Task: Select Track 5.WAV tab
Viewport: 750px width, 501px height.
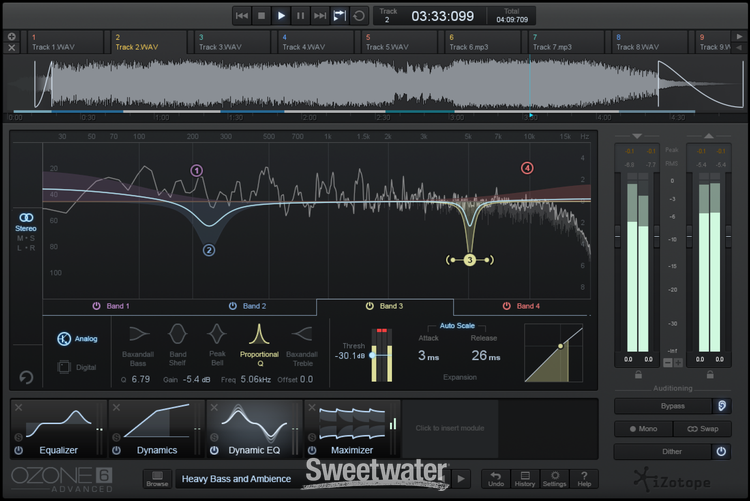Action: pyautogui.click(x=399, y=42)
